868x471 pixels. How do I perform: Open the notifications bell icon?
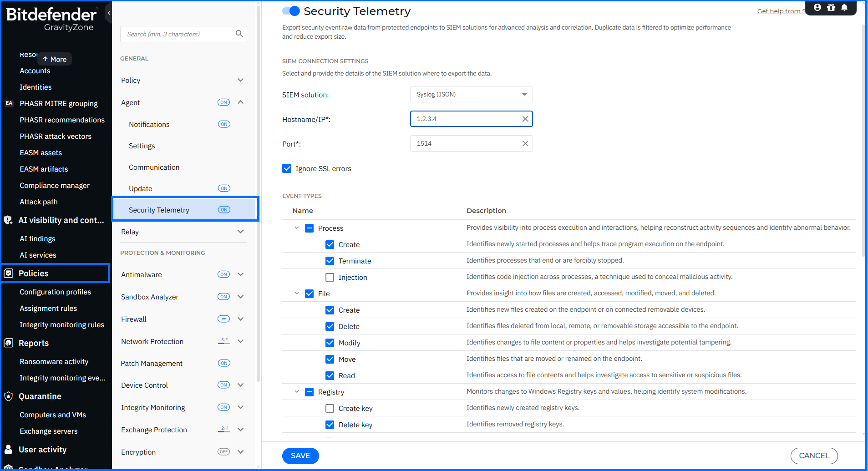pos(844,7)
